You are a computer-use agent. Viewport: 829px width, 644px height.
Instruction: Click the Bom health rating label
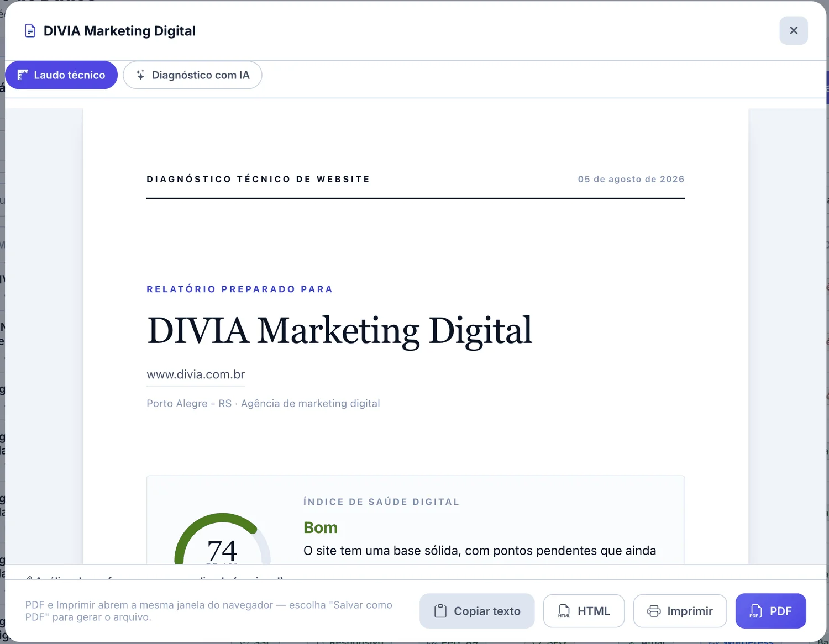(321, 527)
